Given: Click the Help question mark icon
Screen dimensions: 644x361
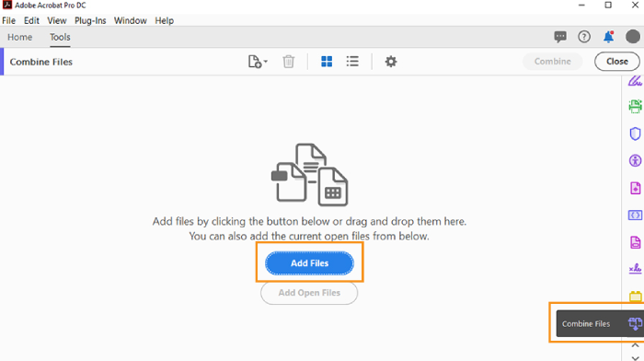Looking at the screenshot, I should [x=584, y=37].
